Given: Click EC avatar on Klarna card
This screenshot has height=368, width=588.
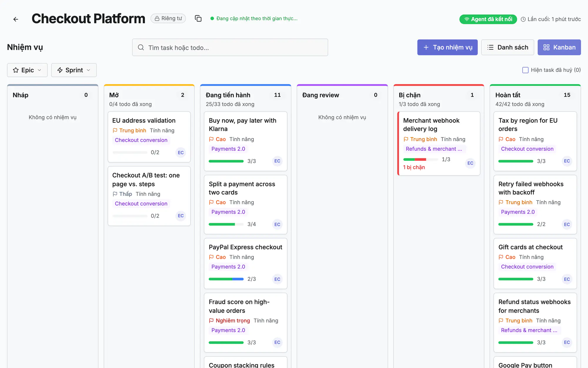Looking at the screenshot, I should [x=277, y=161].
